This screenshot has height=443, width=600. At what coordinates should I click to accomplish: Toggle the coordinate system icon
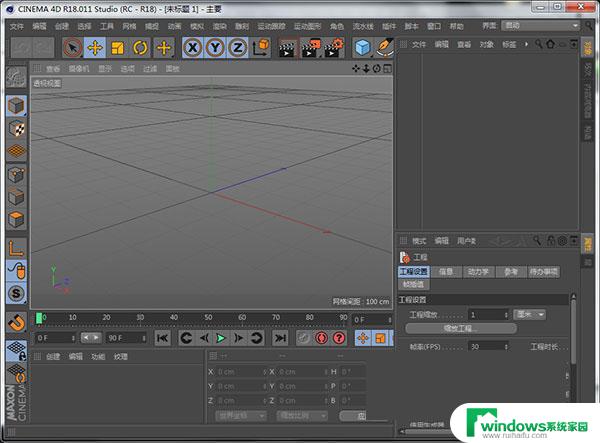coord(261,48)
